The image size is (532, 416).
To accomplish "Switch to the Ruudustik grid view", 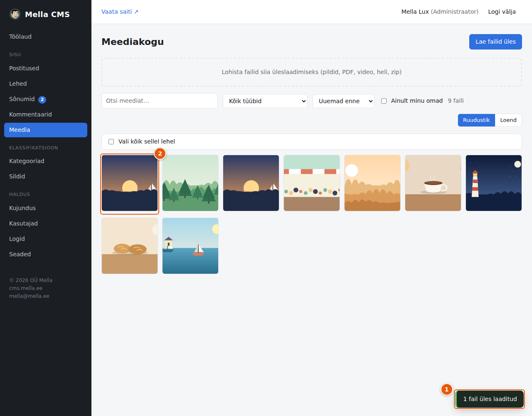I will pyautogui.click(x=476, y=120).
